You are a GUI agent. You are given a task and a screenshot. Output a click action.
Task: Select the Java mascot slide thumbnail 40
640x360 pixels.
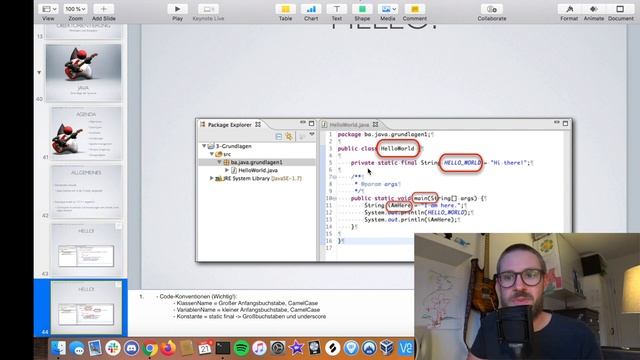(84, 73)
